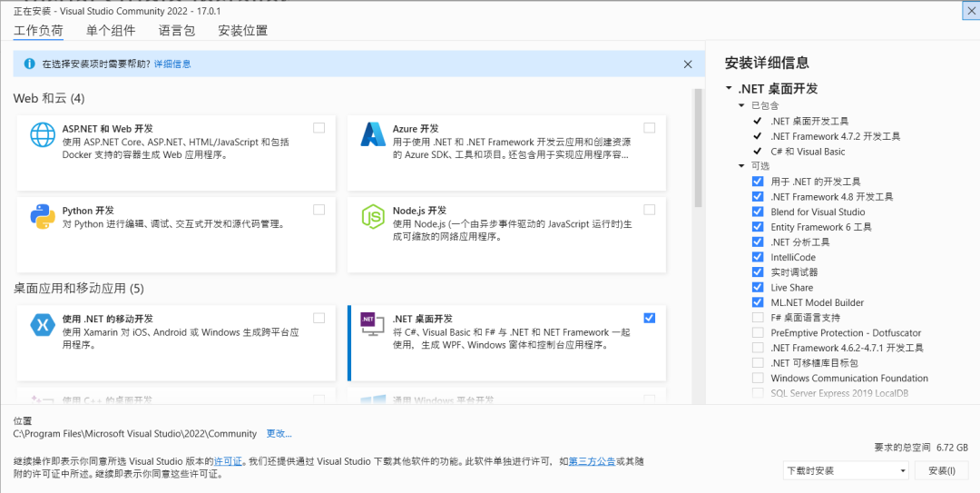Viewport: 980px width, 493px height.
Task: Click the blue info icon in banner
Action: pos(29,64)
